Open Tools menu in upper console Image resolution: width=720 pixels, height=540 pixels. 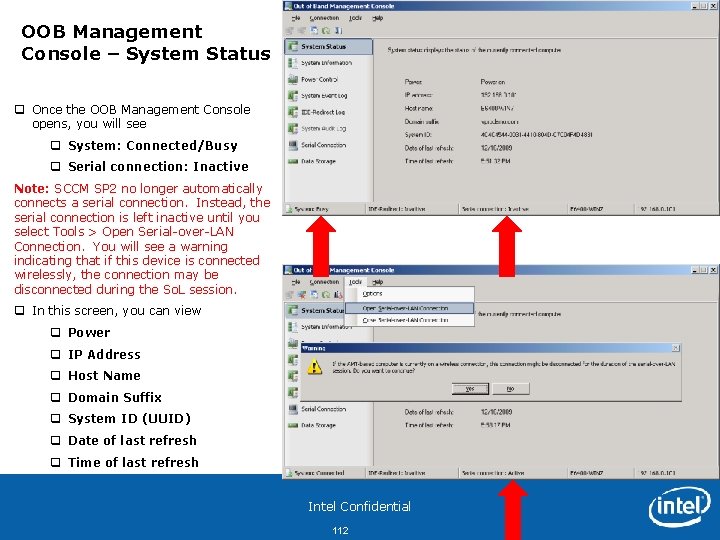355,18
